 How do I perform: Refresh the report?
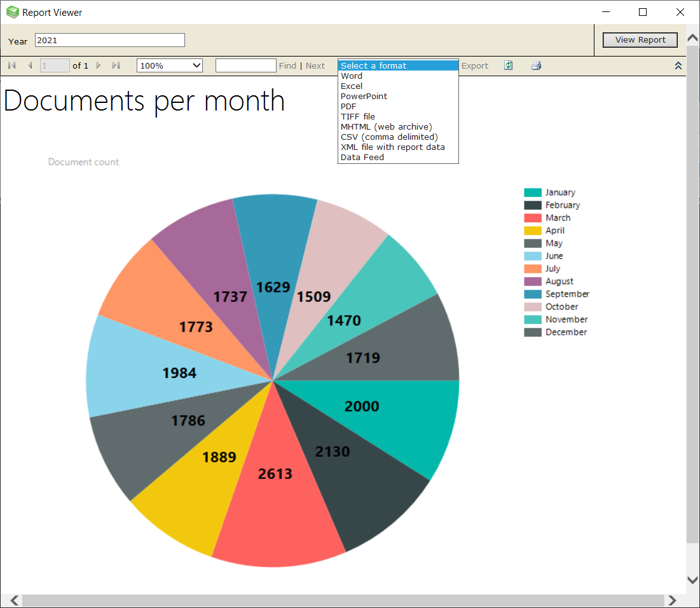tap(508, 65)
